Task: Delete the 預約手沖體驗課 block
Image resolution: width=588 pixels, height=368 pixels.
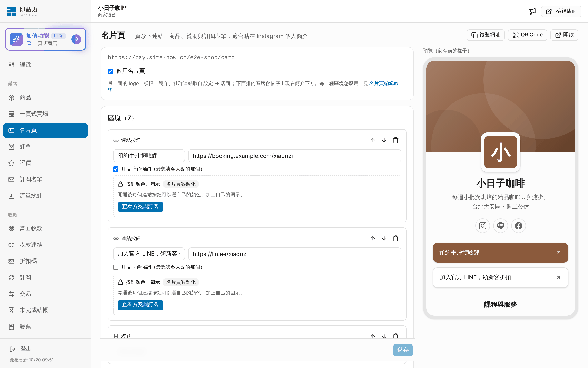Action: point(395,140)
